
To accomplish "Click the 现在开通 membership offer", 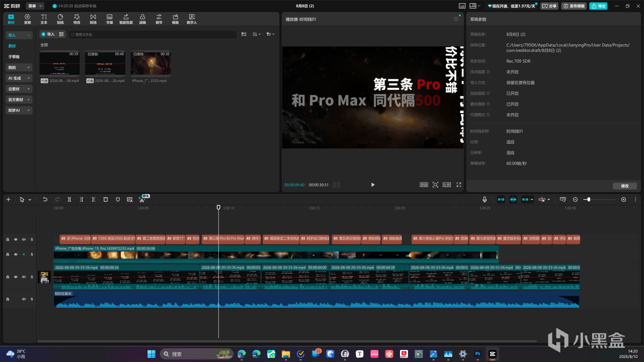I will (513, 6).
